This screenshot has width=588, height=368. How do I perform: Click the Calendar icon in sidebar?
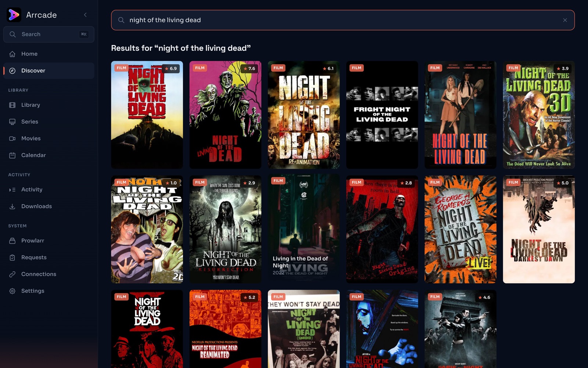pyautogui.click(x=12, y=155)
